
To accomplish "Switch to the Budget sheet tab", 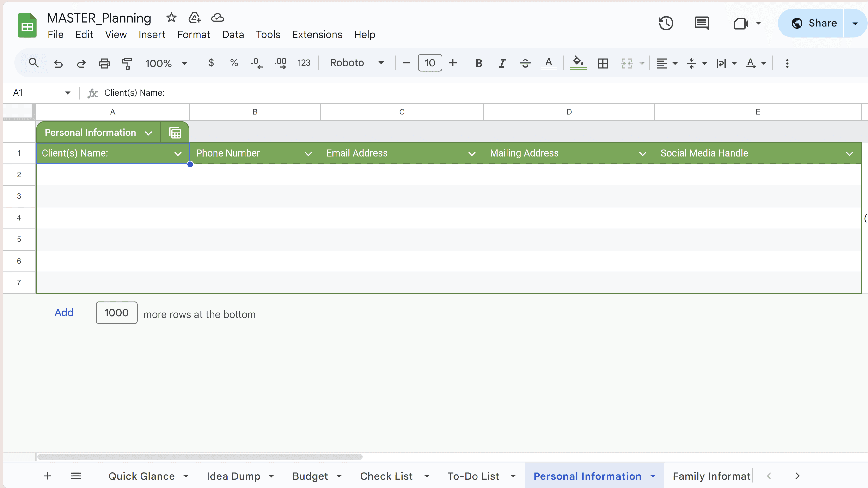I will [x=310, y=476].
